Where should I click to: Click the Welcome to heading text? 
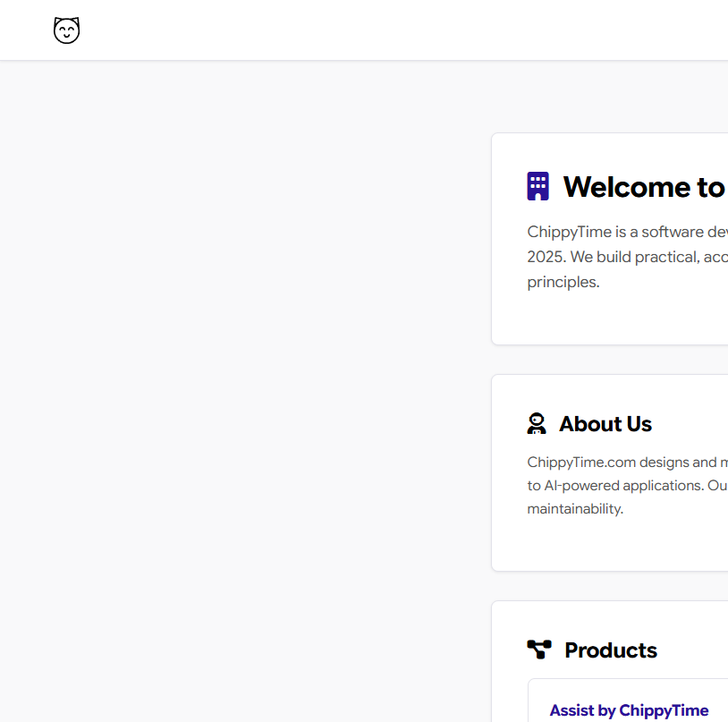[644, 187]
